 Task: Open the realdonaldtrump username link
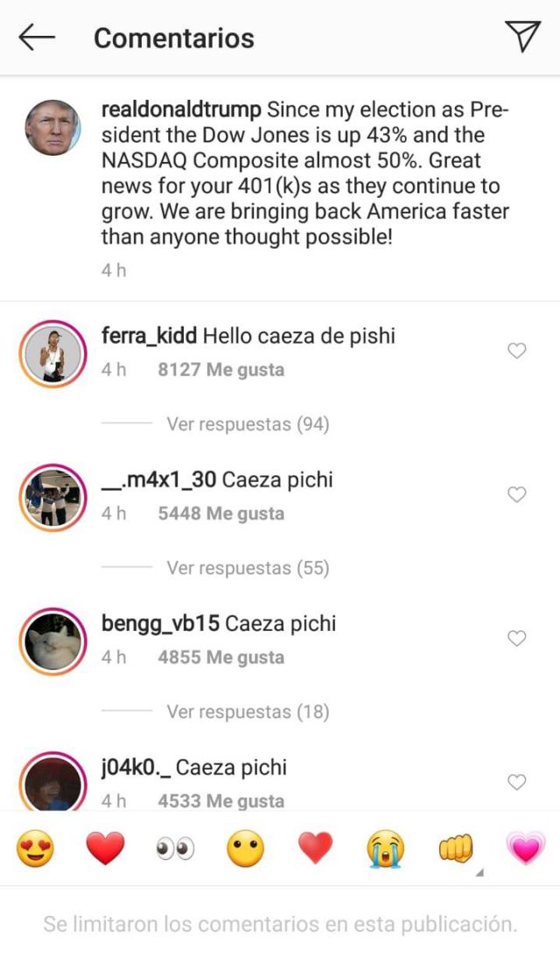pos(181,110)
